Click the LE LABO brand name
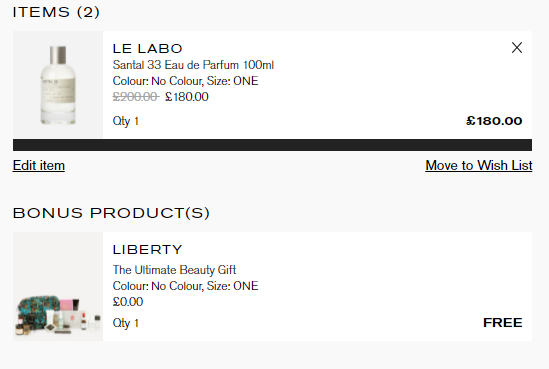Viewport: 549px width, 369px height. 147,49
